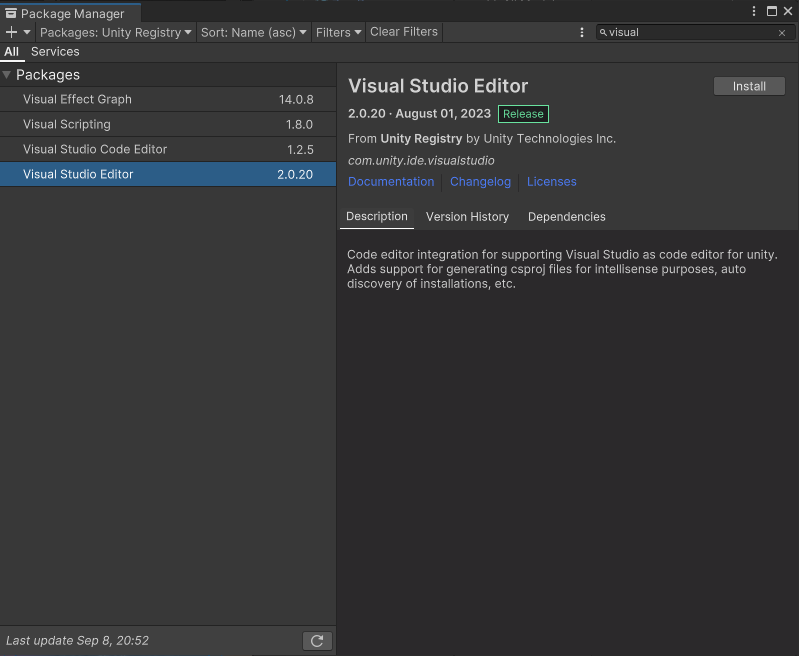Switch to the Dependencies tab
Image resolution: width=799 pixels, height=656 pixels.
567,217
